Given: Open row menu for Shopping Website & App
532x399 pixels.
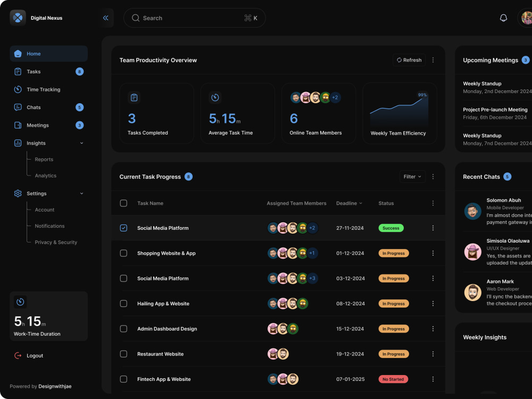Looking at the screenshot, I should (x=433, y=253).
